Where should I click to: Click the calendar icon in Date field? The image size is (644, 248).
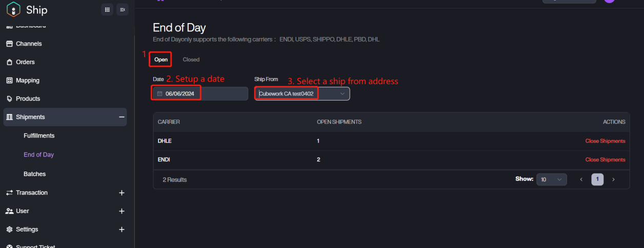[159, 93]
